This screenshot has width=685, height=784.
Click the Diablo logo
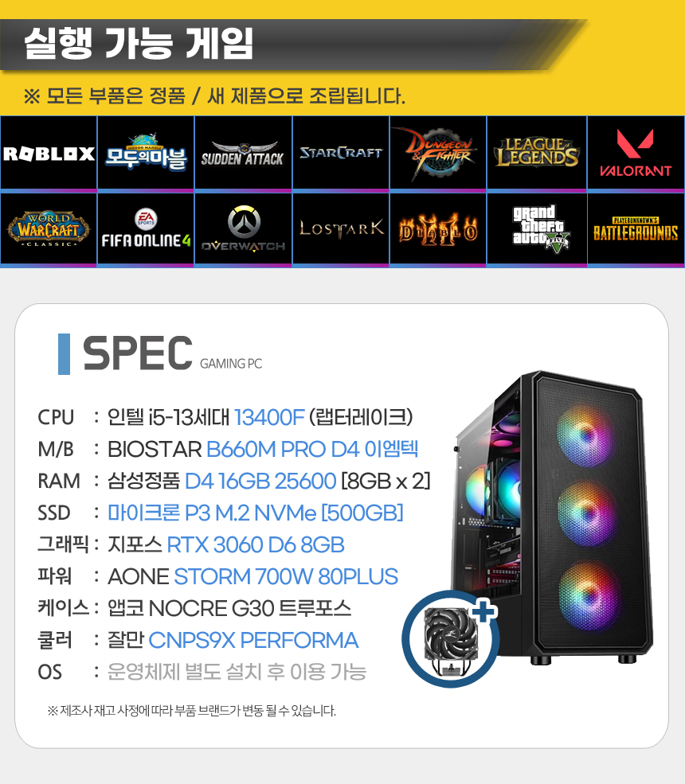point(438,229)
